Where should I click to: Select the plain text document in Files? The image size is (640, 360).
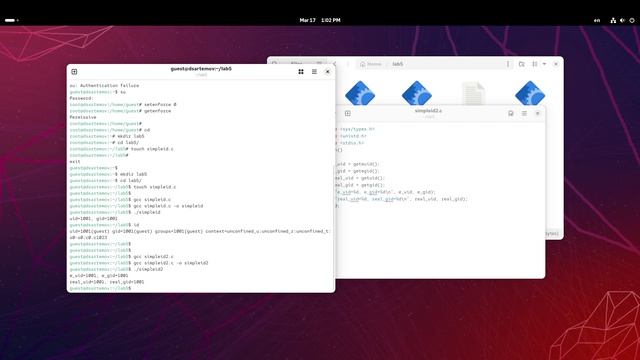[x=473, y=93]
